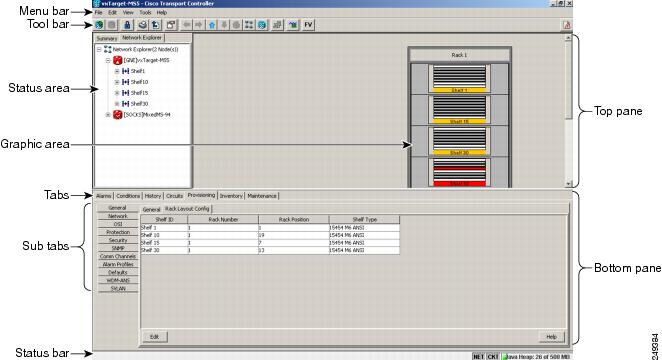662x360 pixels.
Task: Click the red alarmed shelf in Rack 1
Action: (459, 172)
